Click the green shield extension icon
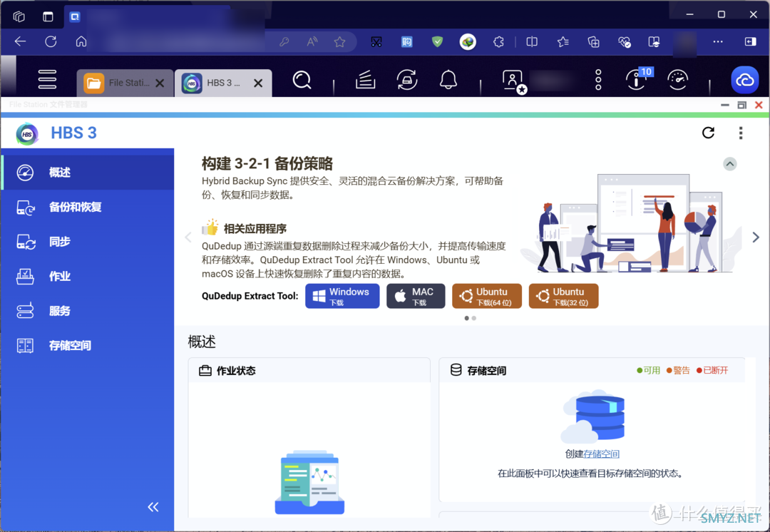This screenshot has height=532, width=770. tap(437, 42)
